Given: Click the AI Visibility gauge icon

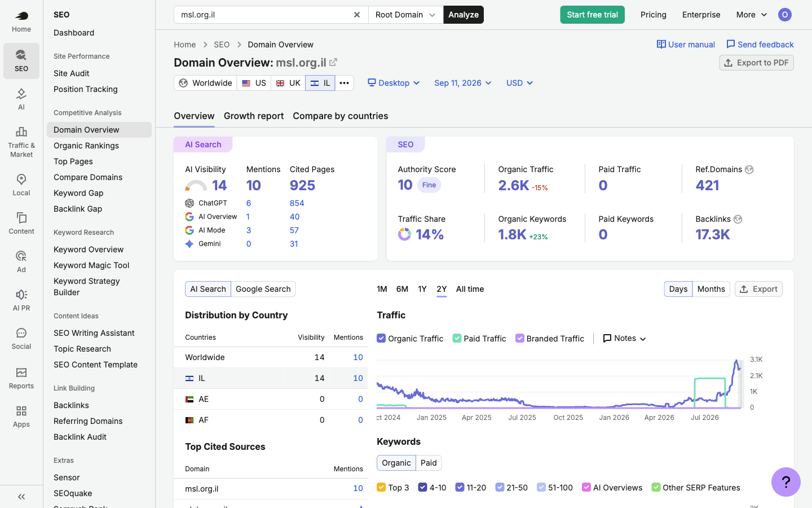Looking at the screenshot, I should 196,186.
